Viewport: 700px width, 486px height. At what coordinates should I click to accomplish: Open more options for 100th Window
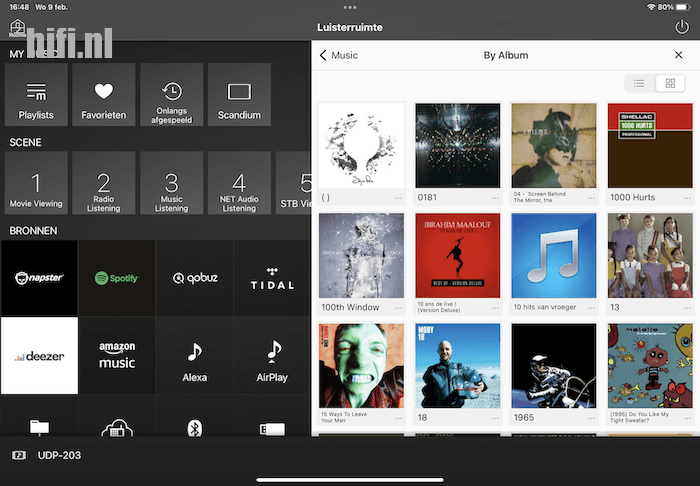tap(398, 308)
